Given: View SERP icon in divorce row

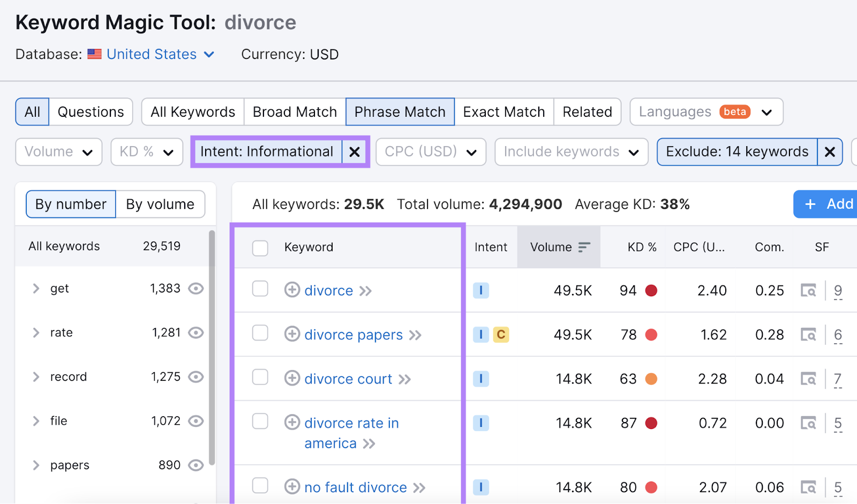Looking at the screenshot, I should coord(808,290).
